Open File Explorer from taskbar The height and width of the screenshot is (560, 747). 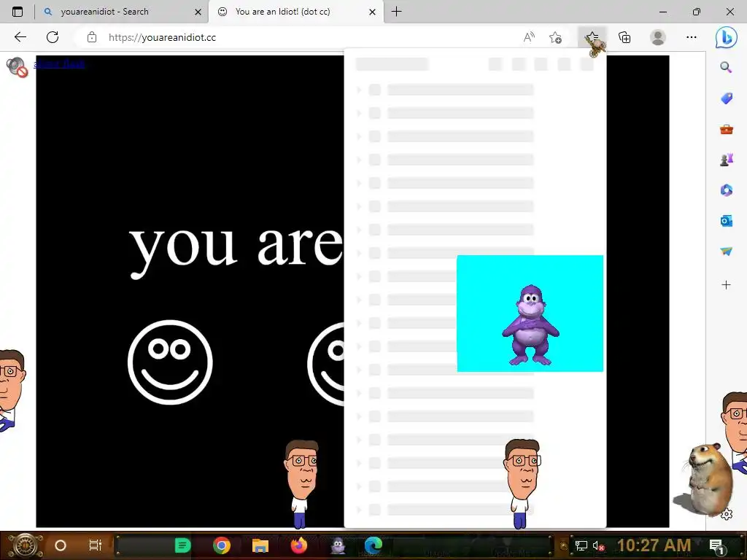tap(260, 545)
